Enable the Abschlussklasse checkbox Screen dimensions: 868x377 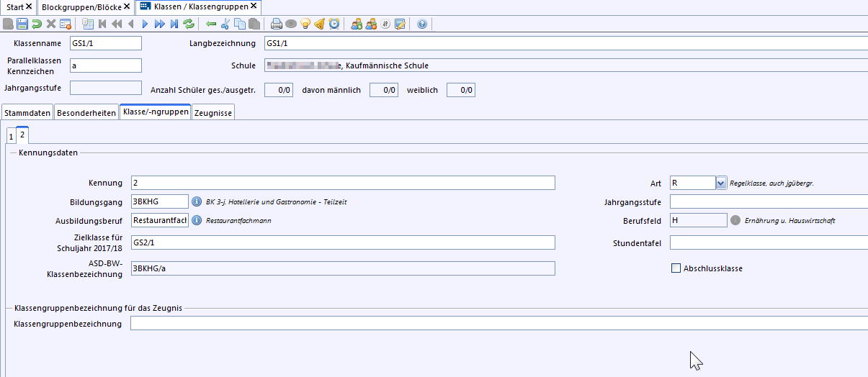(x=676, y=268)
